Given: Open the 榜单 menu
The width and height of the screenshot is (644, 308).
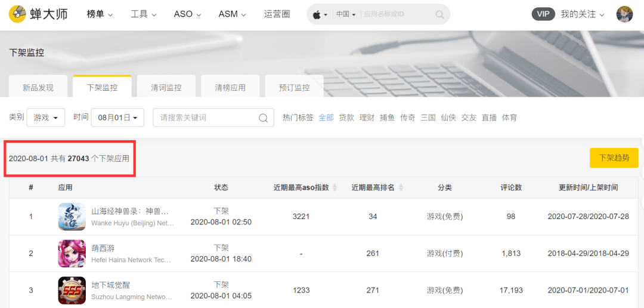Looking at the screenshot, I should click(x=100, y=14).
